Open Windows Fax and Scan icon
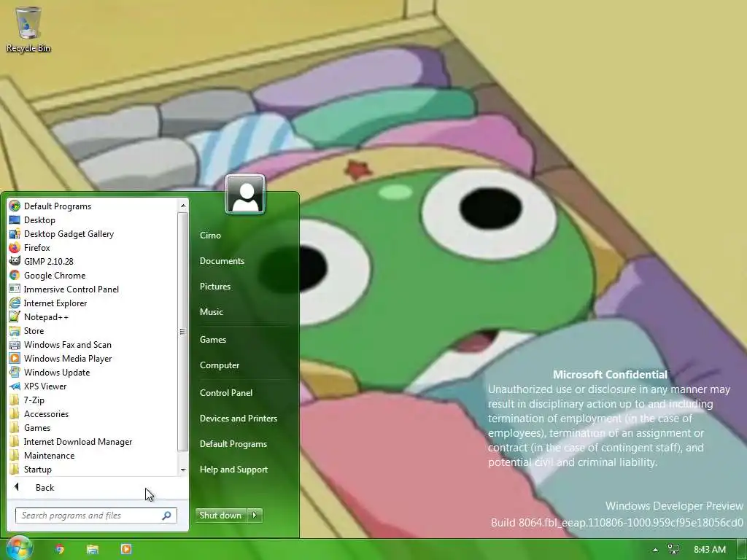Image resolution: width=747 pixels, height=560 pixels. click(x=15, y=344)
